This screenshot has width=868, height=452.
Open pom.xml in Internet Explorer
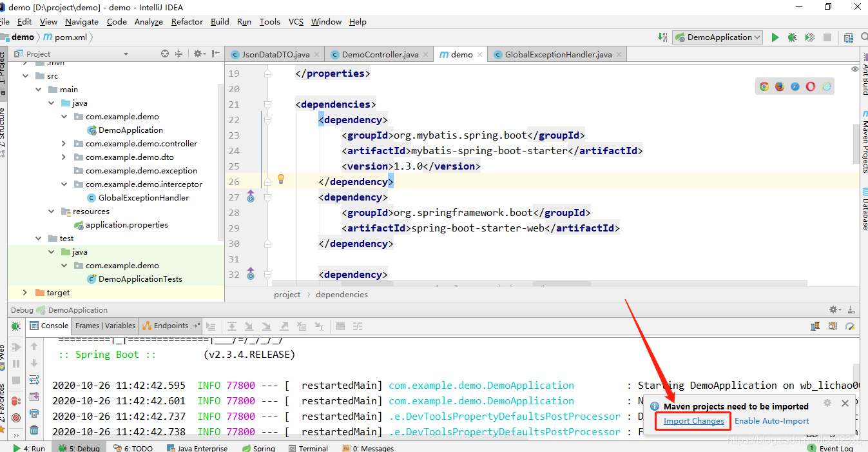click(x=826, y=86)
